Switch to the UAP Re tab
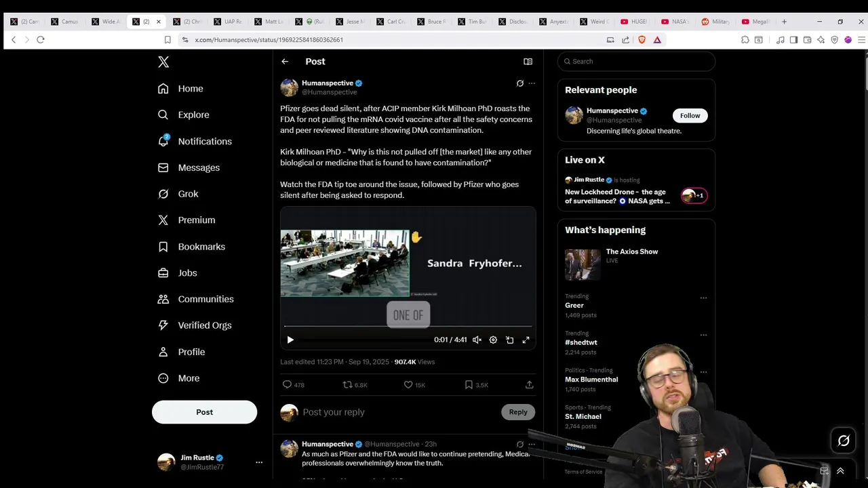Screen dimensions: 868x488 (x=229, y=22)
